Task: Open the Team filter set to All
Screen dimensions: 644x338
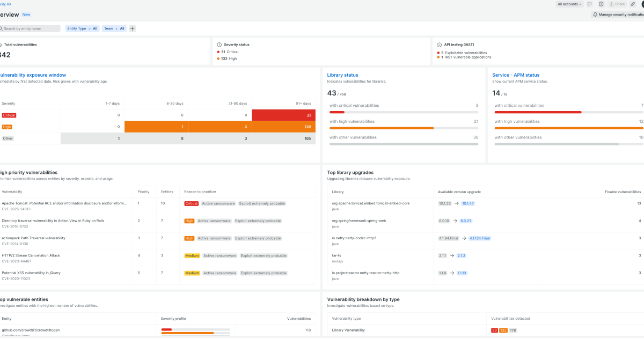Action: 115,27
